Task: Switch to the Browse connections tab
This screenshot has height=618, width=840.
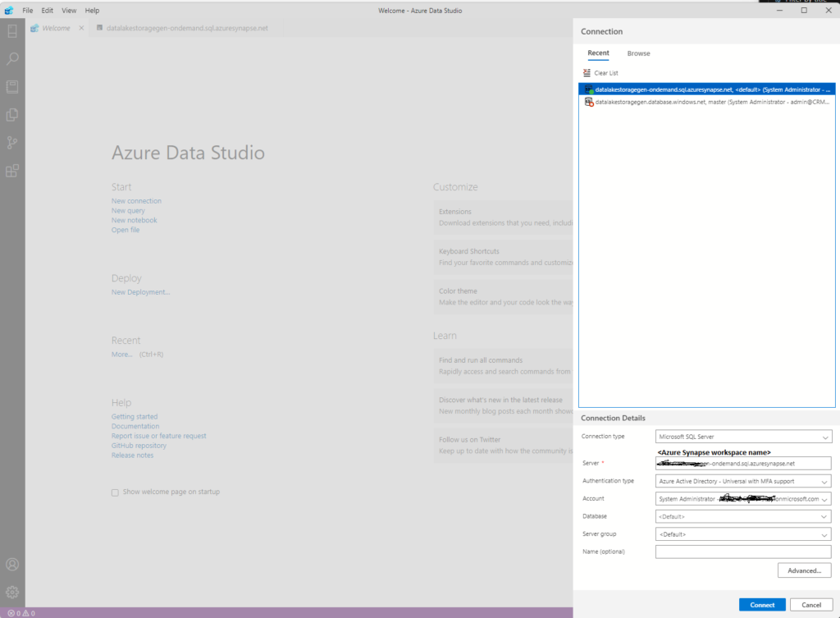Action: pos(638,53)
